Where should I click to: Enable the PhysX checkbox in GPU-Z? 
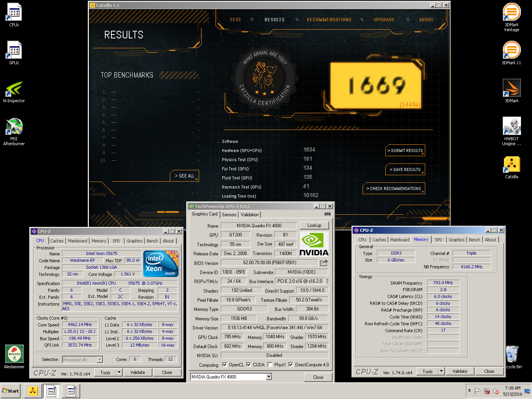click(x=270, y=365)
